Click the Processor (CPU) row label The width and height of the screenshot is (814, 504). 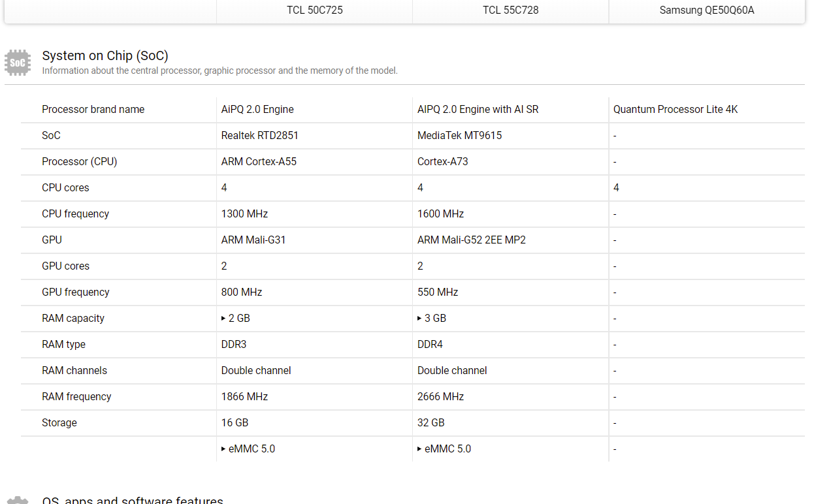point(80,162)
